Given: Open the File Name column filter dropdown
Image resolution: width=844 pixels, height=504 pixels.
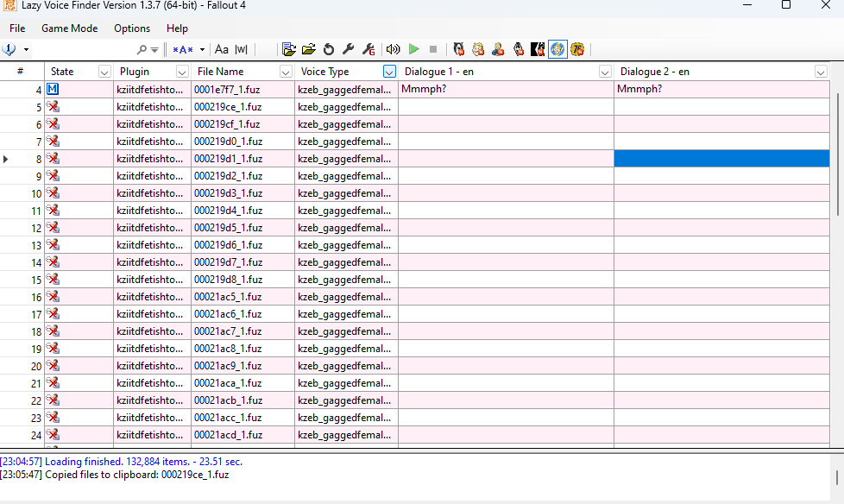Looking at the screenshot, I should point(286,72).
